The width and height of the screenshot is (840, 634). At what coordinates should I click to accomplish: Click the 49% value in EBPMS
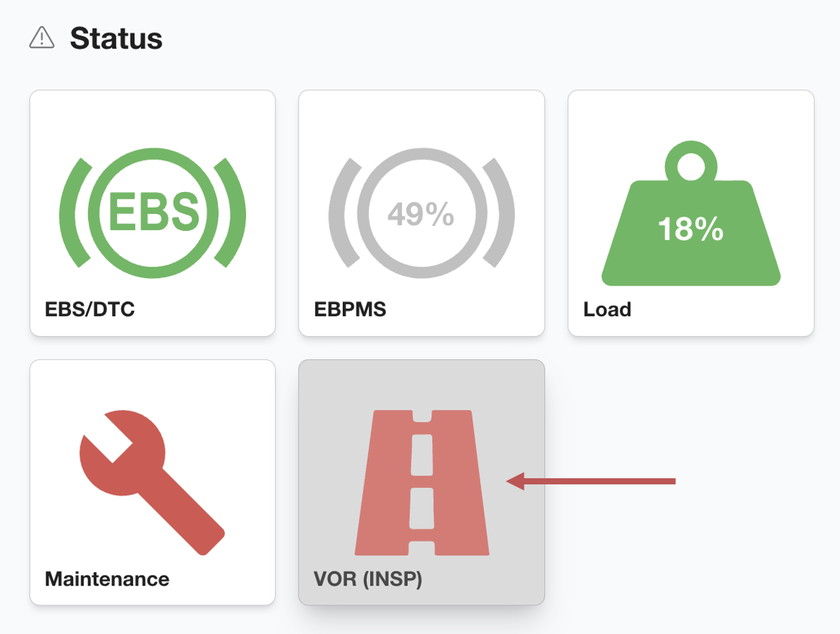pos(421,214)
